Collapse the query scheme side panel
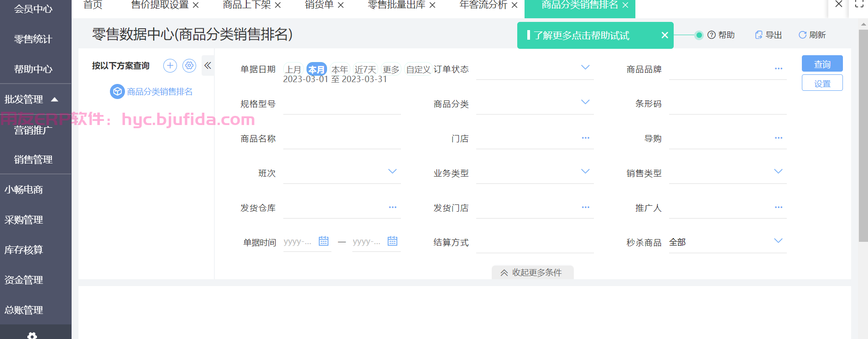868x339 pixels. [208, 66]
